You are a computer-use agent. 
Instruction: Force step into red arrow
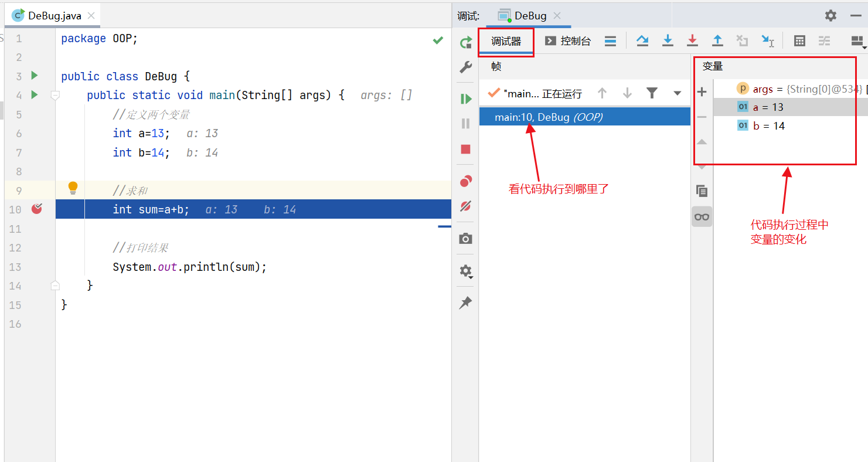pyautogui.click(x=692, y=41)
